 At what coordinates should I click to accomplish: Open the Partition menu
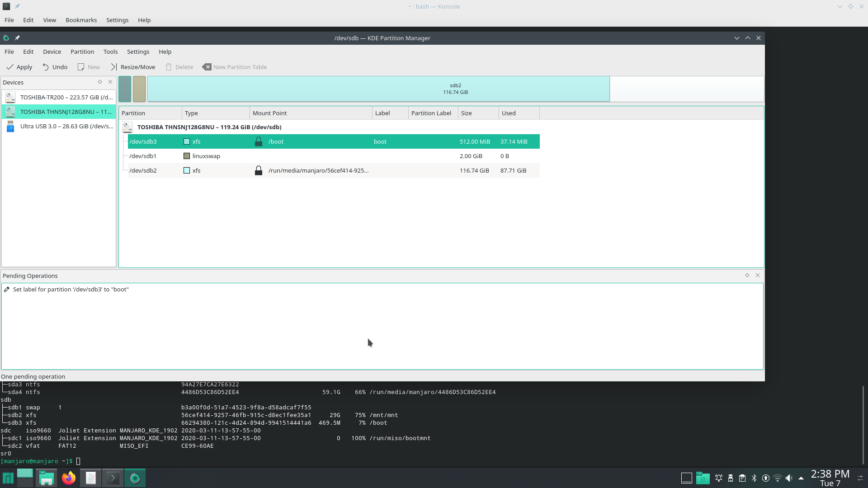tap(82, 52)
